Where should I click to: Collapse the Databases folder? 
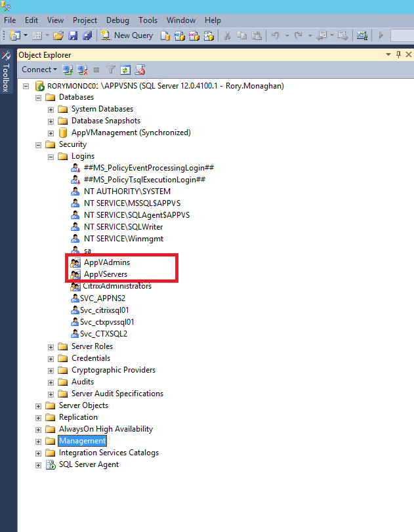(x=38, y=98)
